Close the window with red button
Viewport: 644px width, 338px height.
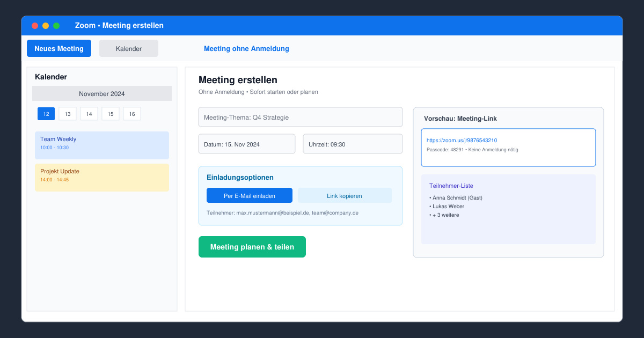[x=35, y=26]
